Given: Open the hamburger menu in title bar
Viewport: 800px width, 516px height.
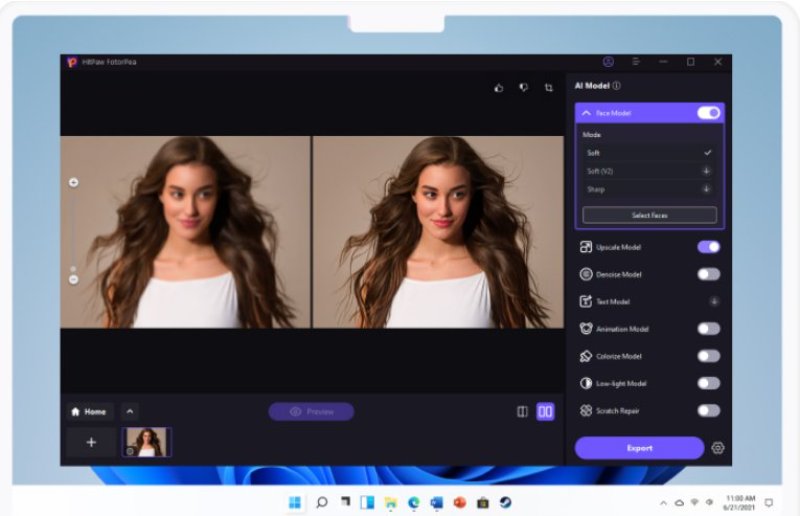Looking at the screenshot, I should (636, 62).
